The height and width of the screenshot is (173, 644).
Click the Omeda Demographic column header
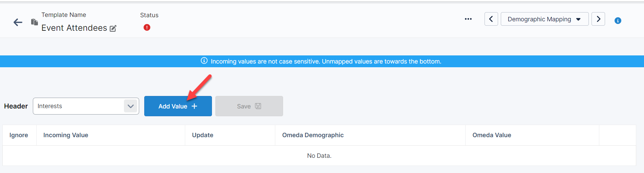click(x=313, y=135)
